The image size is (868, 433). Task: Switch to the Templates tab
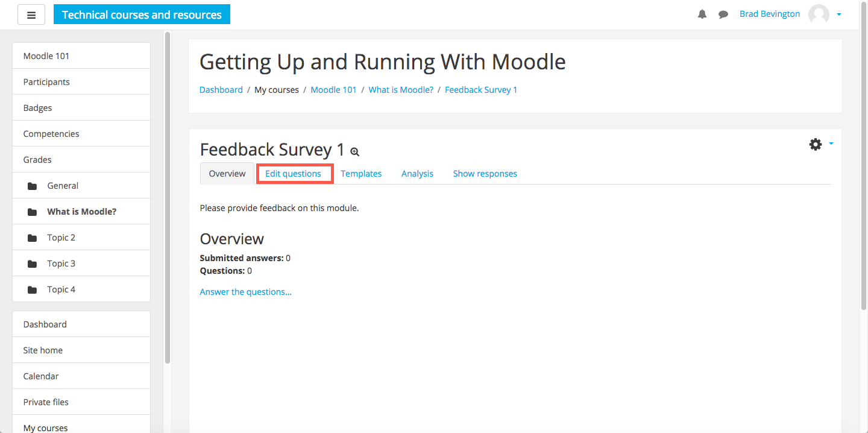point(361,174)
